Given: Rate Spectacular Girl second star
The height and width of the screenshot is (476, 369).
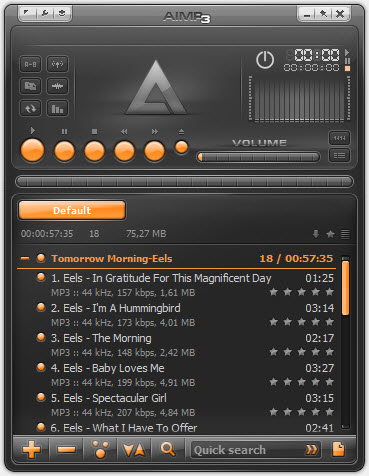Looking at the screenshot, I should click(x=287, y=412).
